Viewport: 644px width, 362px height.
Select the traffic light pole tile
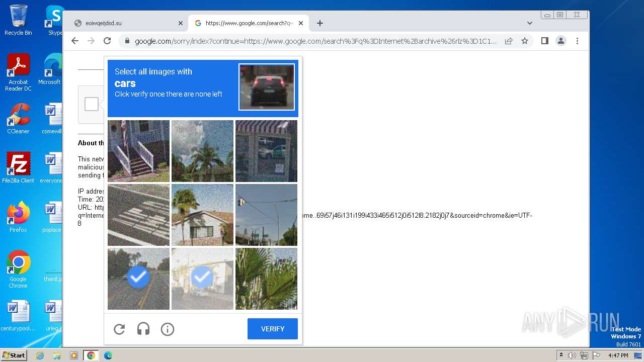click(266, 215)
